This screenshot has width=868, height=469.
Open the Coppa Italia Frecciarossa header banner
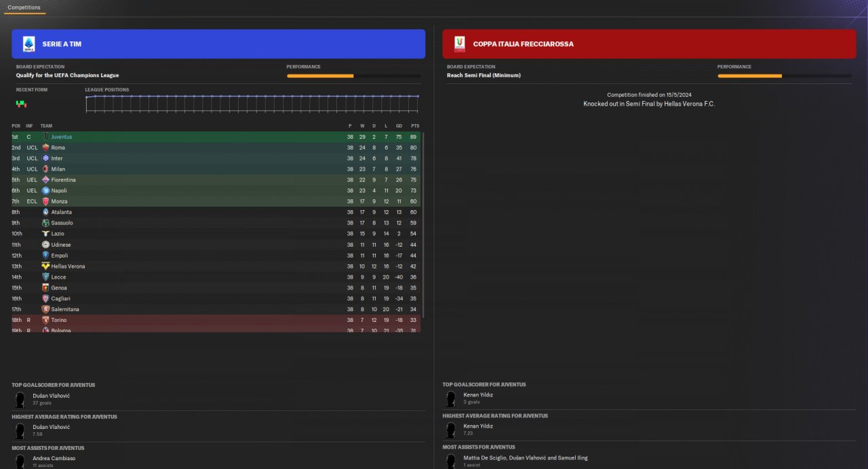coord(650,44)
